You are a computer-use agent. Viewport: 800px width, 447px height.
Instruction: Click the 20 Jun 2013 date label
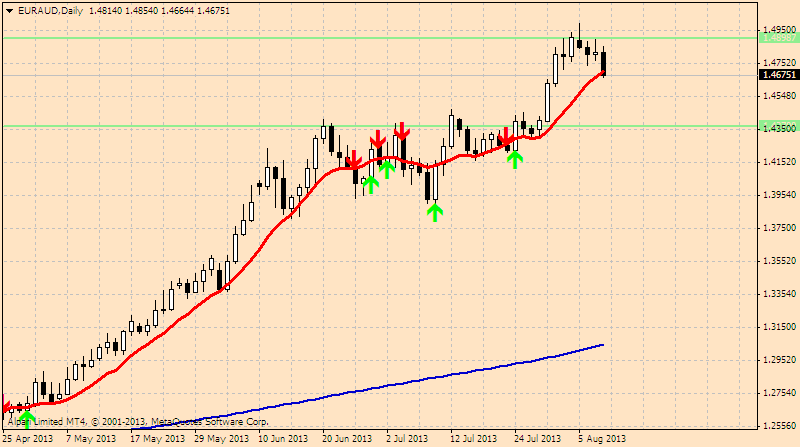click(347, 439)
